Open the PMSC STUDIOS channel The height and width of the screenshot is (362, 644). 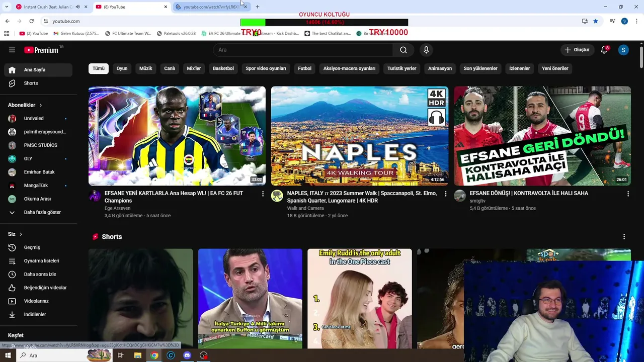(x=38, y=145)
